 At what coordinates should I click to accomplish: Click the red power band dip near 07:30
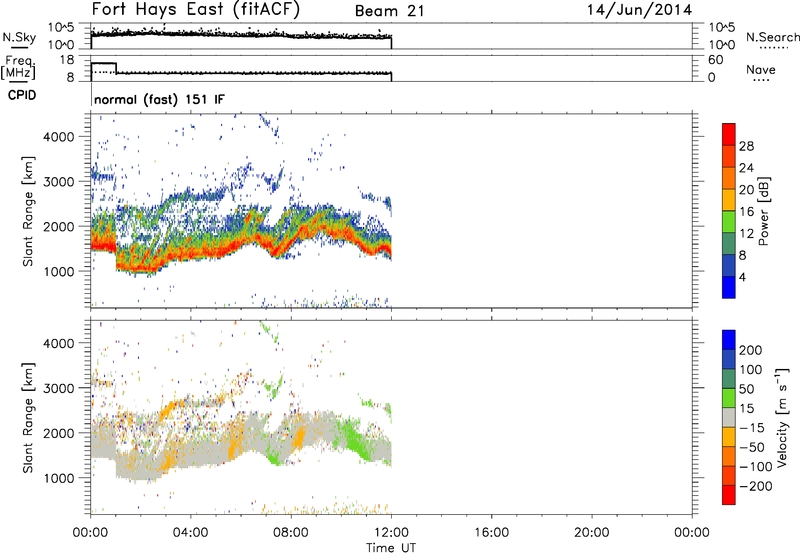click(276, 249)
